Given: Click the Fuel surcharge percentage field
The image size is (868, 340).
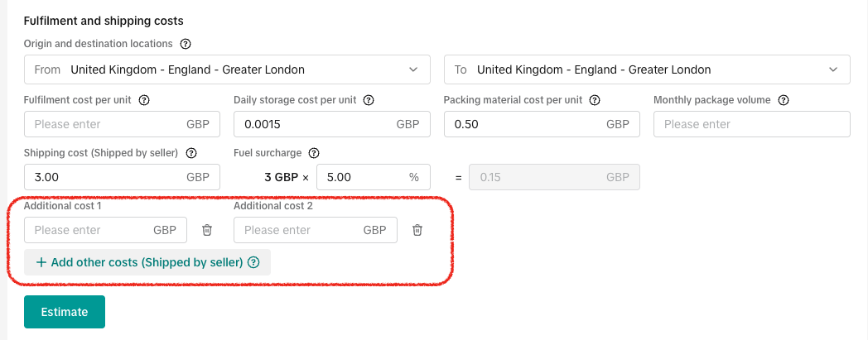Looking at the screenshot, I should point(360,177).
